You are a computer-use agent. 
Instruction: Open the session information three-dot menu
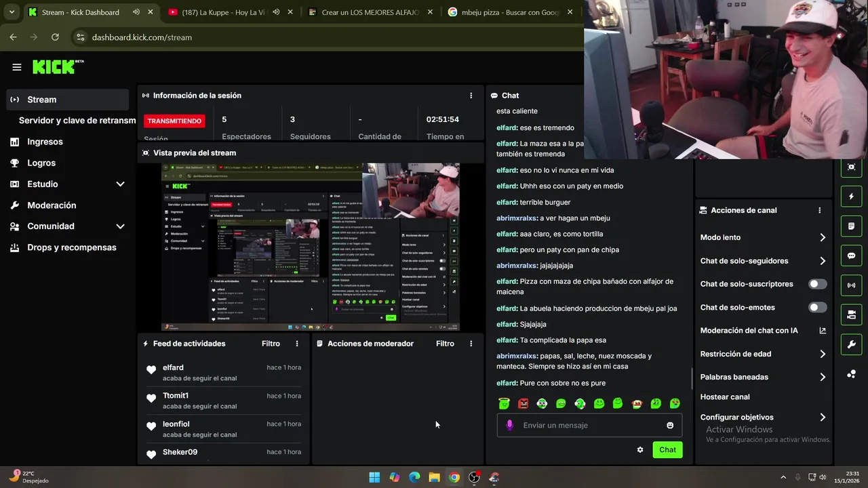coord(471,96)
